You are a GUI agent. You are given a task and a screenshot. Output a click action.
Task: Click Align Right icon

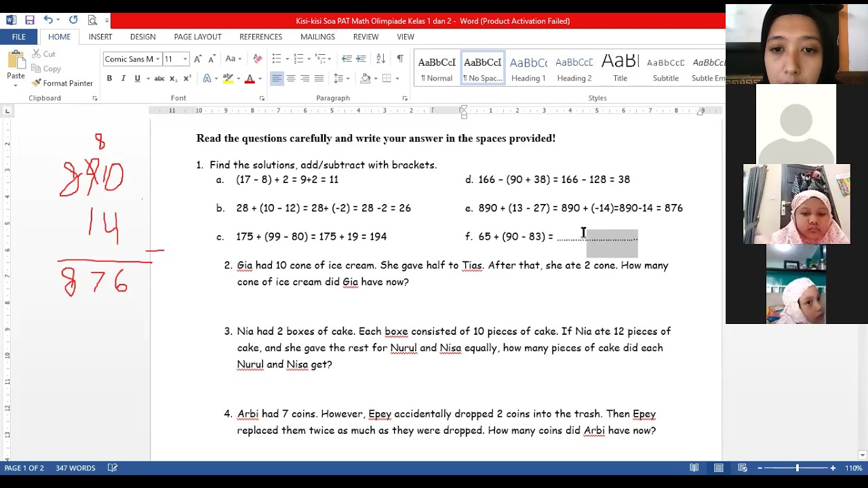click(305, 79)
